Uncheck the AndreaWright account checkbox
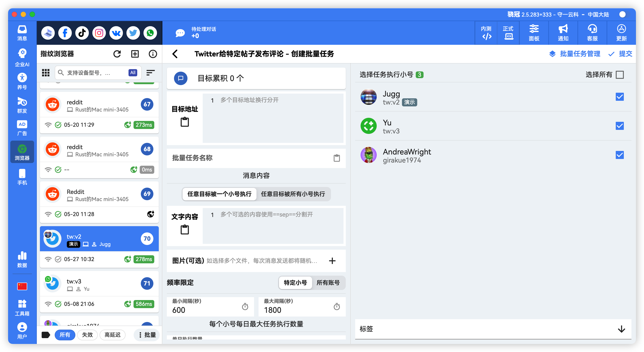 coord(620,155)
